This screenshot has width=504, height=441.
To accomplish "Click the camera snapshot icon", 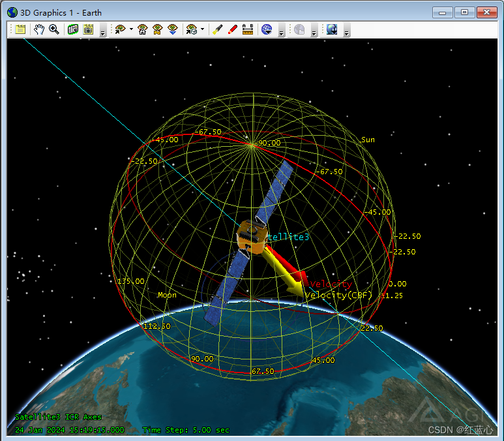I will pyautogui.click(x=73, y=29).
